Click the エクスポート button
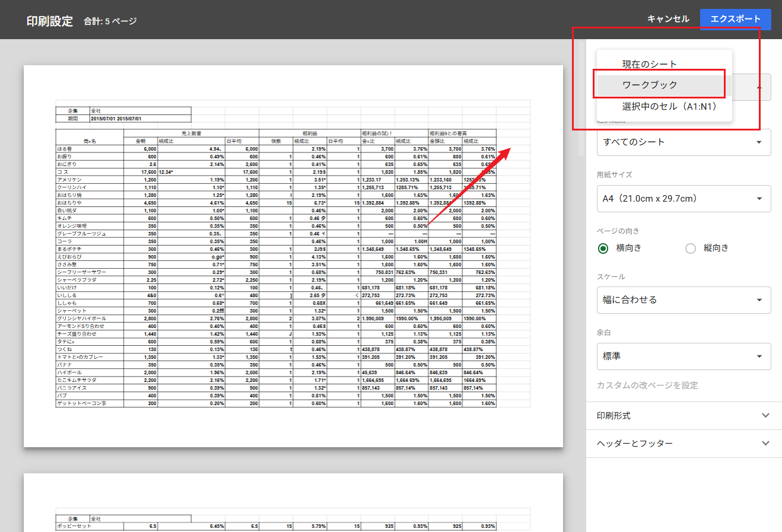782x532 pixels. (735, 19)
